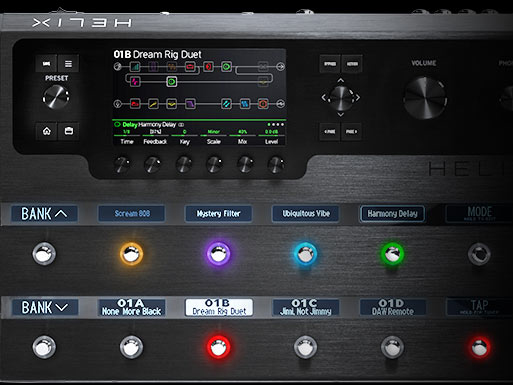Select the red cab block on path 1A
Screen dimensions: 513x385
pos(208,67)
